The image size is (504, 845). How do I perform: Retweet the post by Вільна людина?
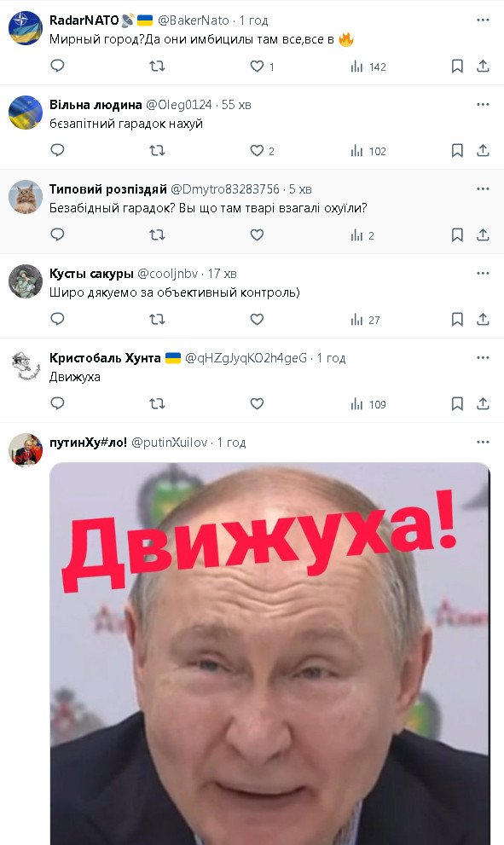tap(157, 150)
